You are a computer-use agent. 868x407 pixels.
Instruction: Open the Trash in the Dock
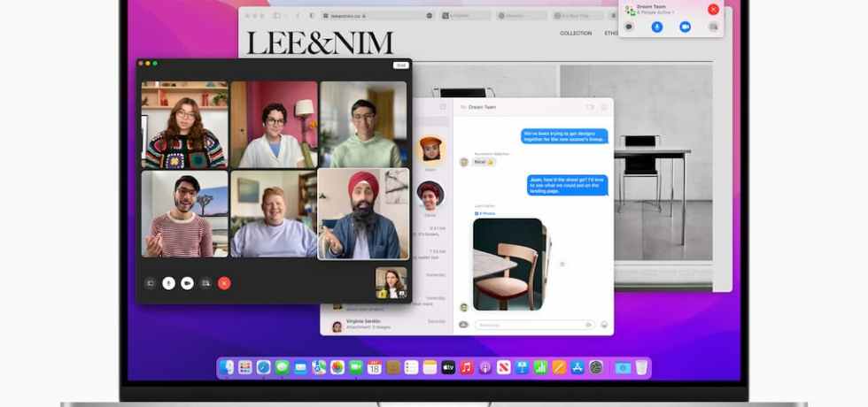tap(641, 367)
